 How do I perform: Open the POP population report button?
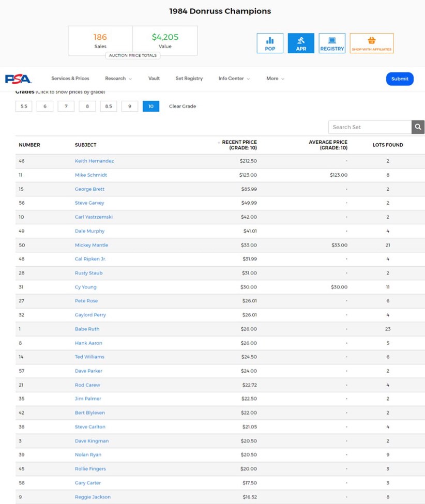point(270,43)
